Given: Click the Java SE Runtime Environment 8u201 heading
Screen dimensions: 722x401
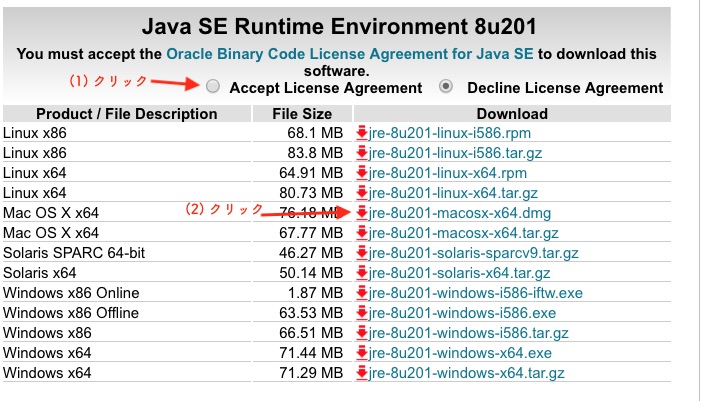Looking at the screenshot, I should pos(339,26).
